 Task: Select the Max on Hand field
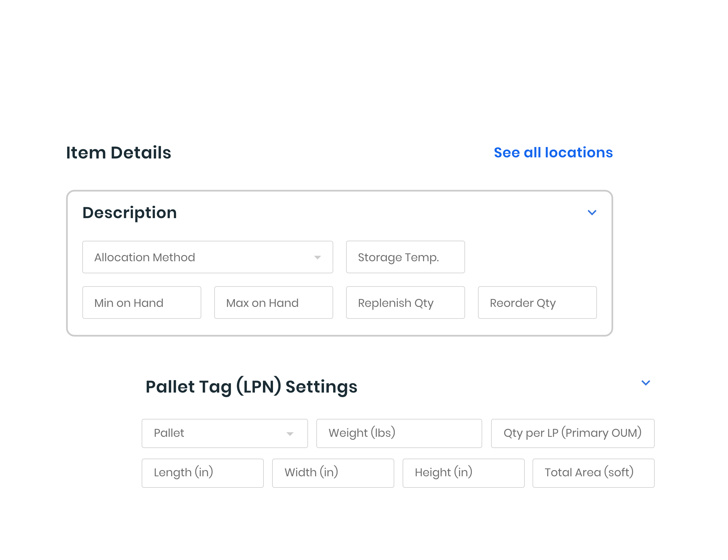click(x=273, y=303)
